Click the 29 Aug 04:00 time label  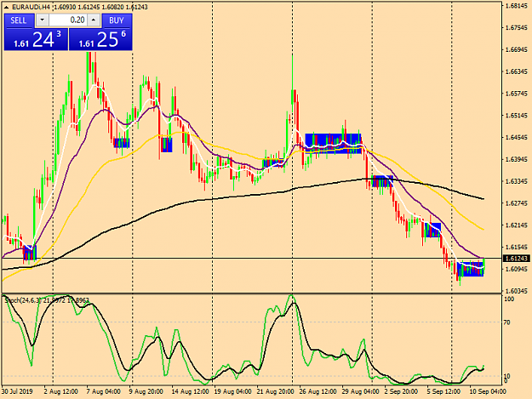click(x=360, y=391)
